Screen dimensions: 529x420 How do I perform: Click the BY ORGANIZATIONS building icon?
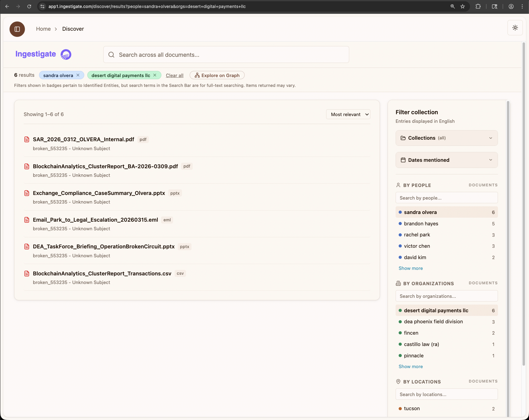tap(398, 283)
